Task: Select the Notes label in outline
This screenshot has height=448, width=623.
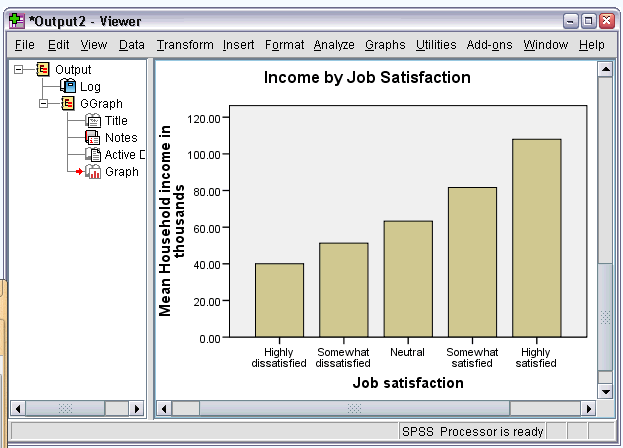Action: [x=121, y=138]
